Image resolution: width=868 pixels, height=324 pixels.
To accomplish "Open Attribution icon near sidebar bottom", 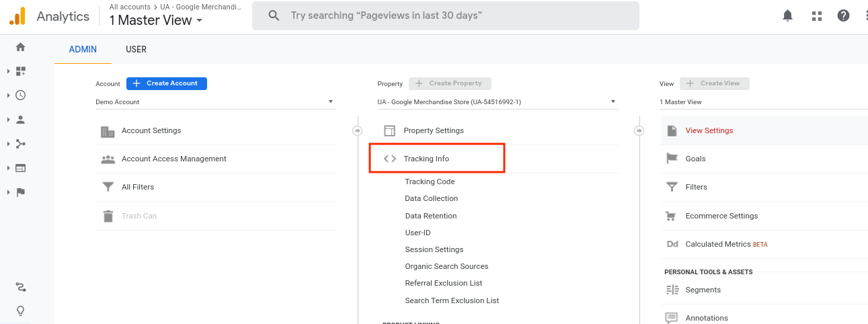I will point(20,287).
